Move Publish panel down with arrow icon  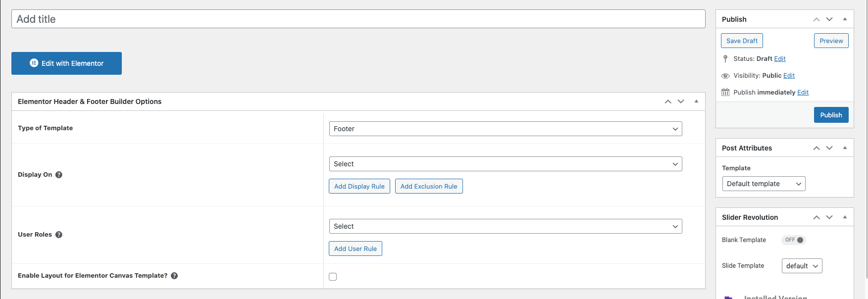[x=829, y=19]
